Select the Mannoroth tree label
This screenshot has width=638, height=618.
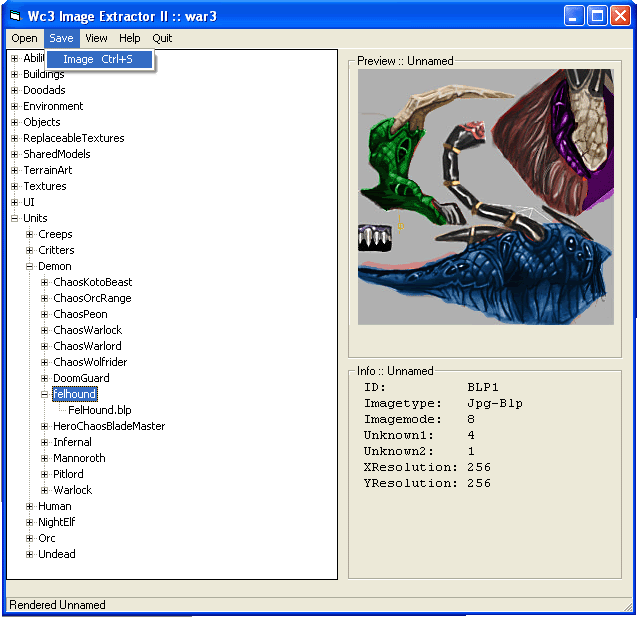tap(79, 459)
